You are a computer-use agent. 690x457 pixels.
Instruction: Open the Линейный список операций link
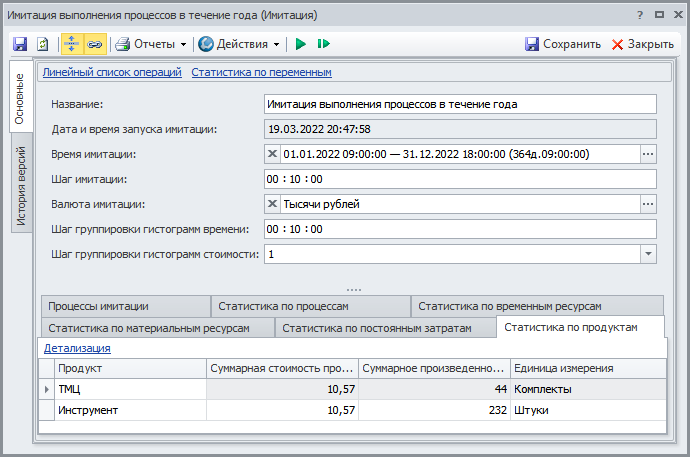(112, 72)
